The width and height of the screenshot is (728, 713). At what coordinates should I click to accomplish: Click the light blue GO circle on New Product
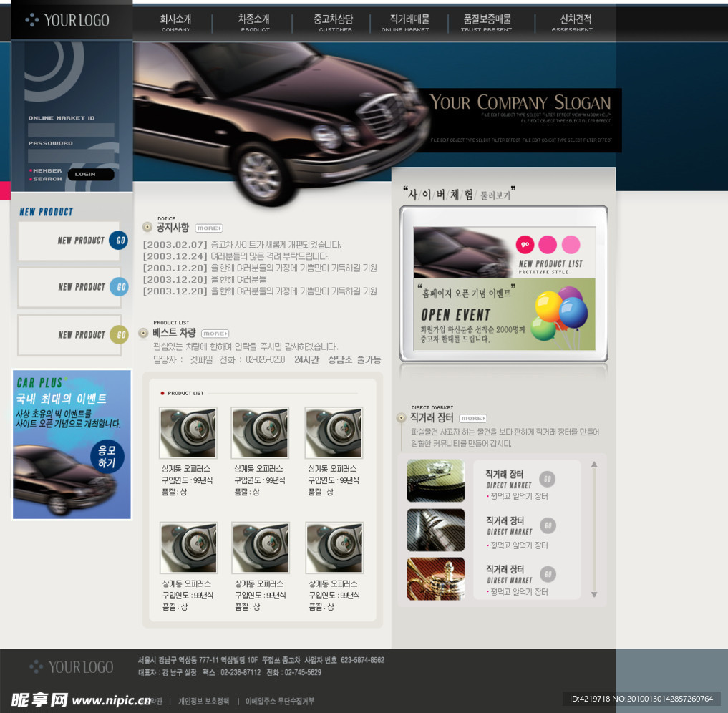[120, 287]
